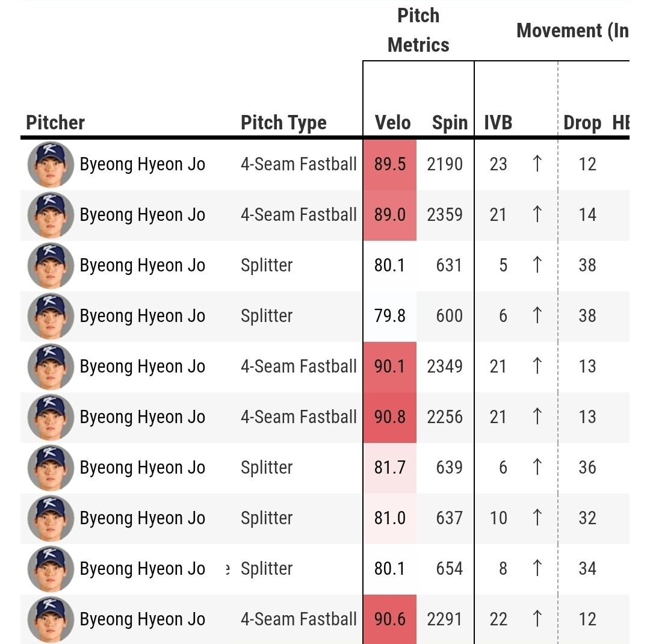Click the up arrow beside IVB 23
Screen dimensions: 650x644
(537, 164)
